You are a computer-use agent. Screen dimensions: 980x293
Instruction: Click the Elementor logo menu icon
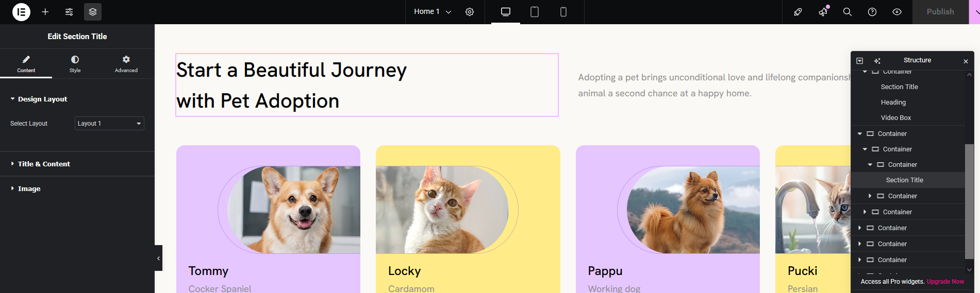click(x=21, y=12)
